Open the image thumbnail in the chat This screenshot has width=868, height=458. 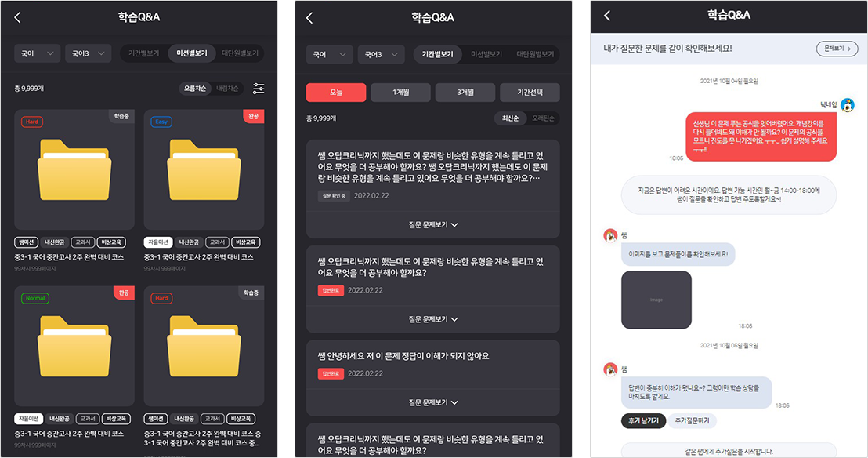coord(656,300)
